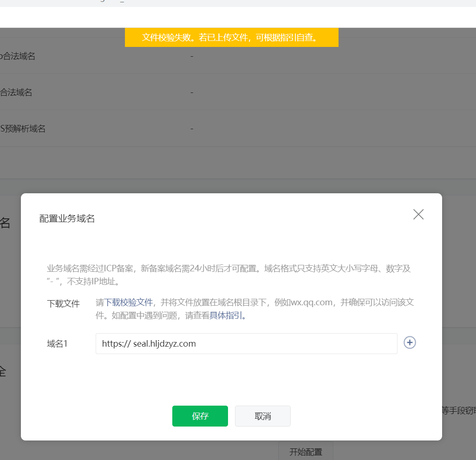
Task: Click the 配置业务域名 dialog title
Action: (67, 218)
